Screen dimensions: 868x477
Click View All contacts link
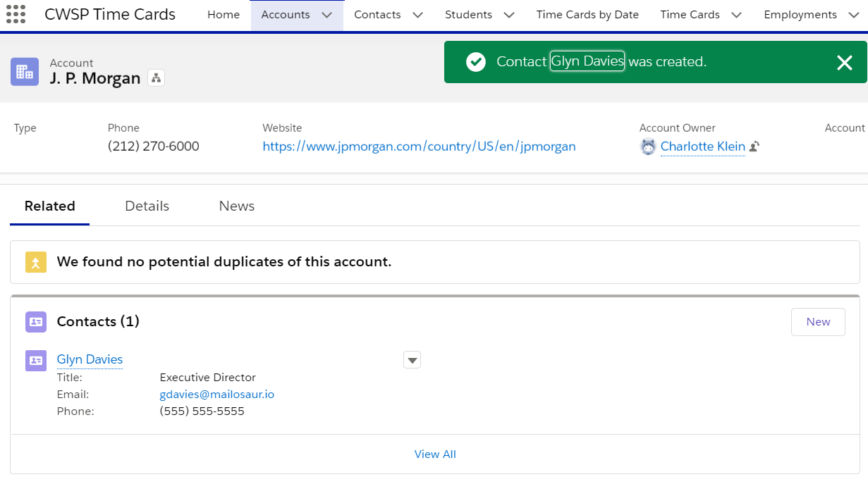435,454
